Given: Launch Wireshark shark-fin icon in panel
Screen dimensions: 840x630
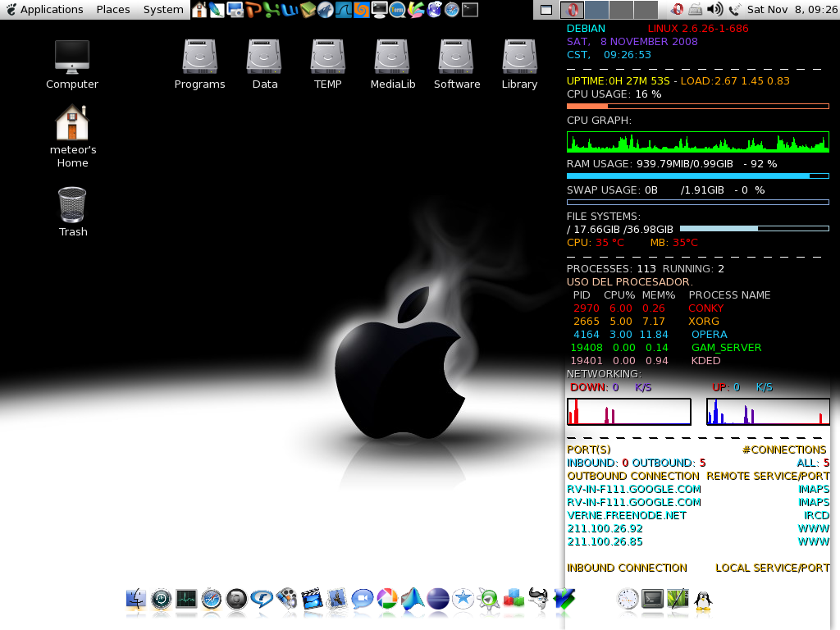Looking at the screenshot, I should 344,10.
